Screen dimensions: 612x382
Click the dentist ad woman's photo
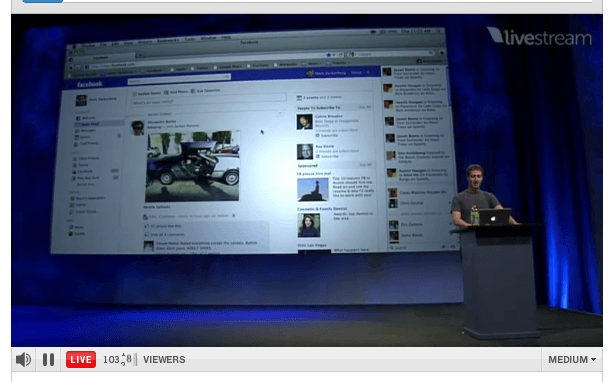309,225
